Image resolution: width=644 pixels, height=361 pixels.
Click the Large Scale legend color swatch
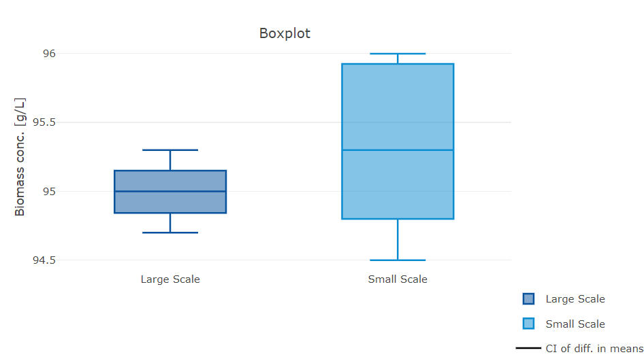pos(528,299)
